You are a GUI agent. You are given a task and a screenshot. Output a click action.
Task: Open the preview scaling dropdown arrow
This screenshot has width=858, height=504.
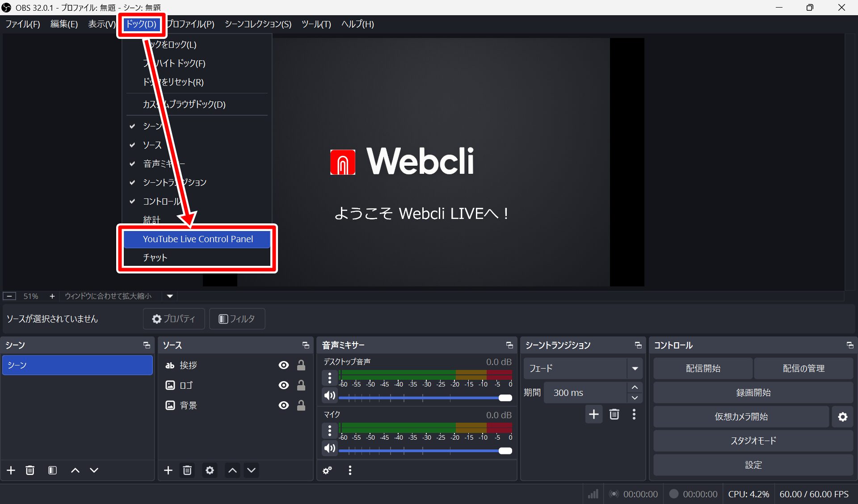[170, 296]
